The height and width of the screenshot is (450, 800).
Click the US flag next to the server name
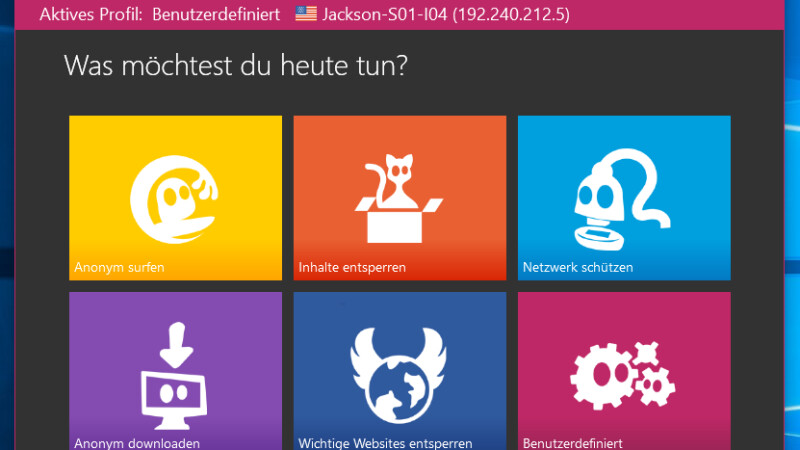[306, 14]
